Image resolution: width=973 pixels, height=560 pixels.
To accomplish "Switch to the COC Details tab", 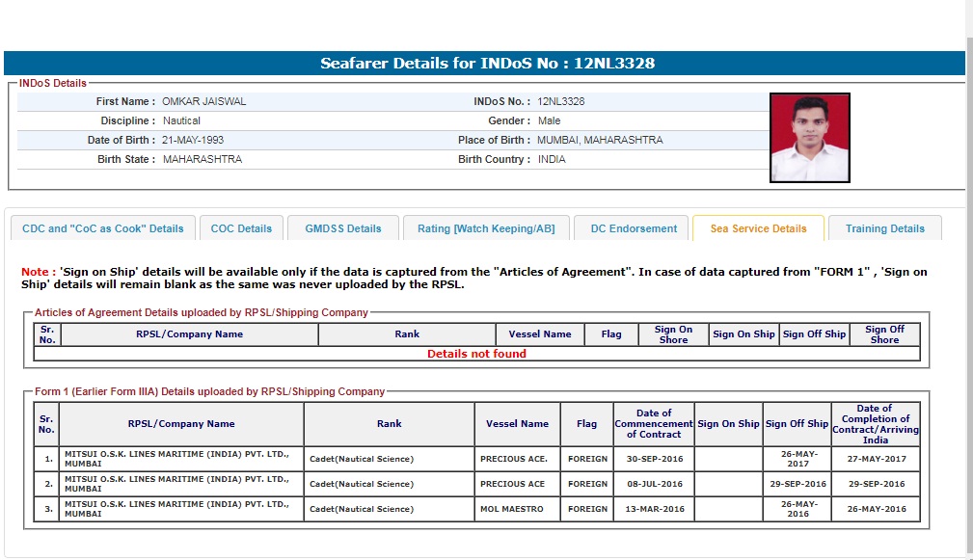I will click(x=241, y=228).
